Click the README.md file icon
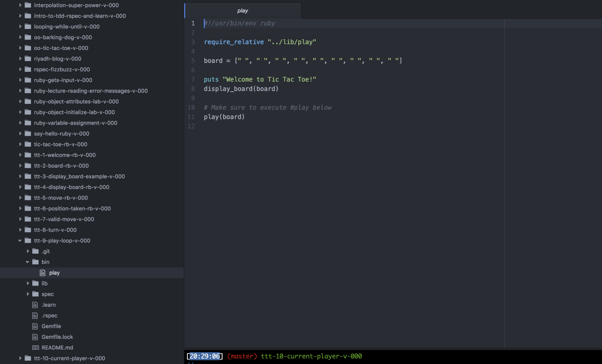The height and width of the screenshot is (364, 602). pos(35,347)
